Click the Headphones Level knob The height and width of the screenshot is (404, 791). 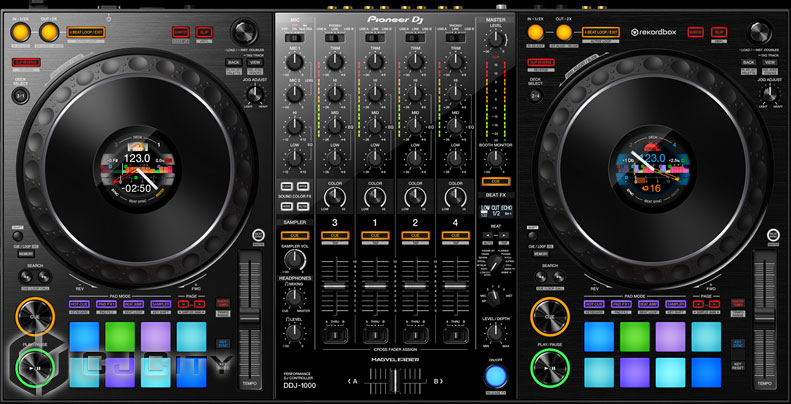click(295, 332)
